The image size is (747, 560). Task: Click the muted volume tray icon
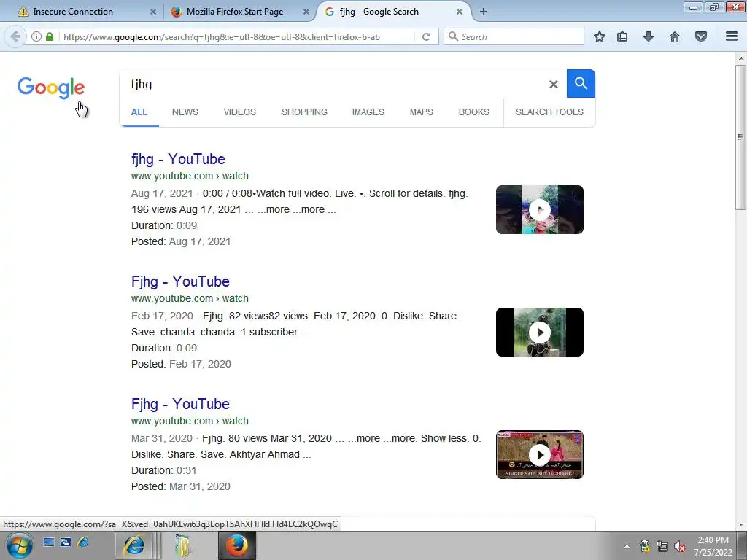click(x=680, y=546)
